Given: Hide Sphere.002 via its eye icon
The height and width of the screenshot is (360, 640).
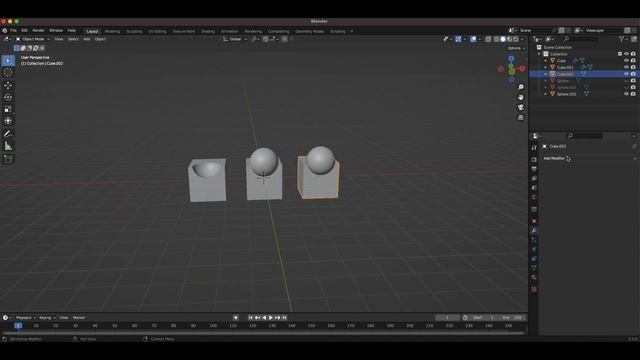Looking at the screenshot, I should (x=626, y=94).
